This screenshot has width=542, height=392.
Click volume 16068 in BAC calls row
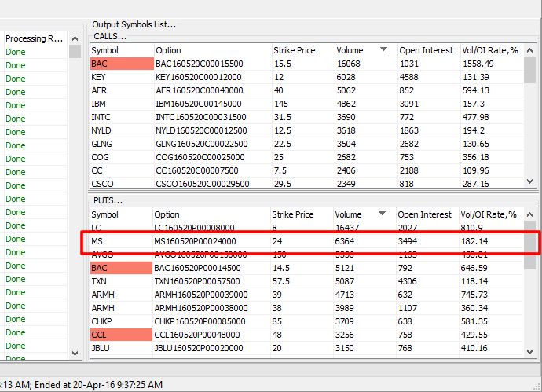coord(349,64)
